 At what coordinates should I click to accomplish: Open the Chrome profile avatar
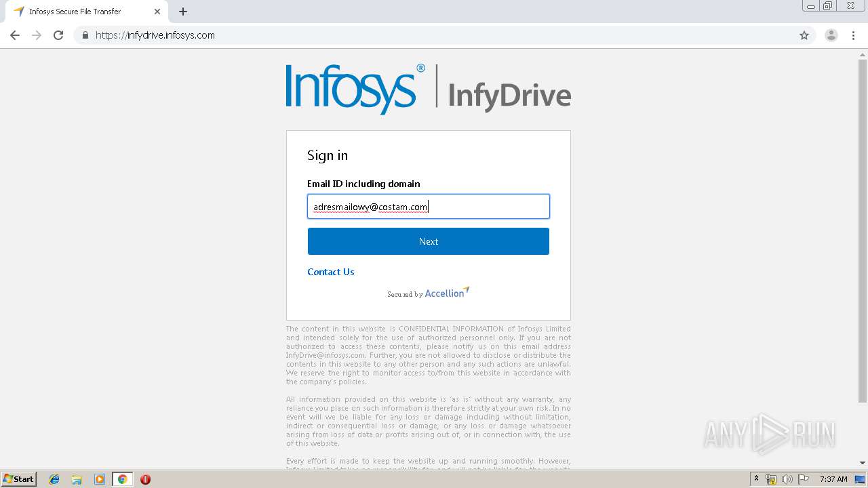pyautogui.click(x=831, y=35)
